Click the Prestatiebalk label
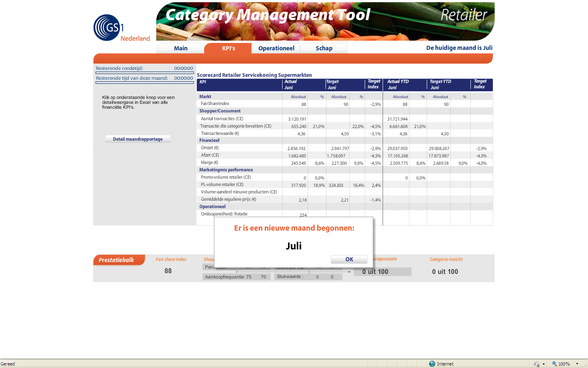The height and width of the screenshot is (368, 588). (116, 260)
